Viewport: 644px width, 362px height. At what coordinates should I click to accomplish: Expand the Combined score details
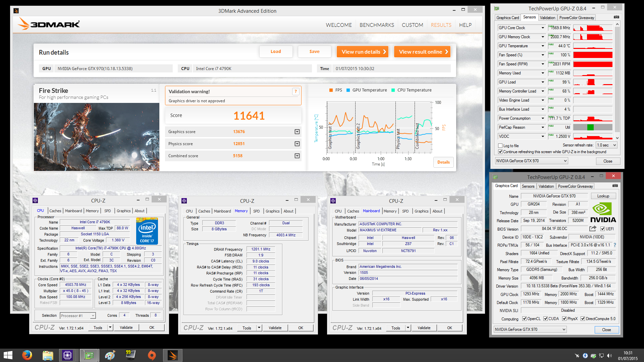[x=297, y=156]
